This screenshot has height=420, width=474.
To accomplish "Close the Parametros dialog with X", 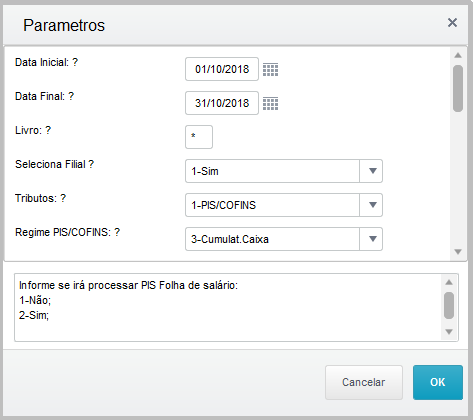I will [452, 23].
